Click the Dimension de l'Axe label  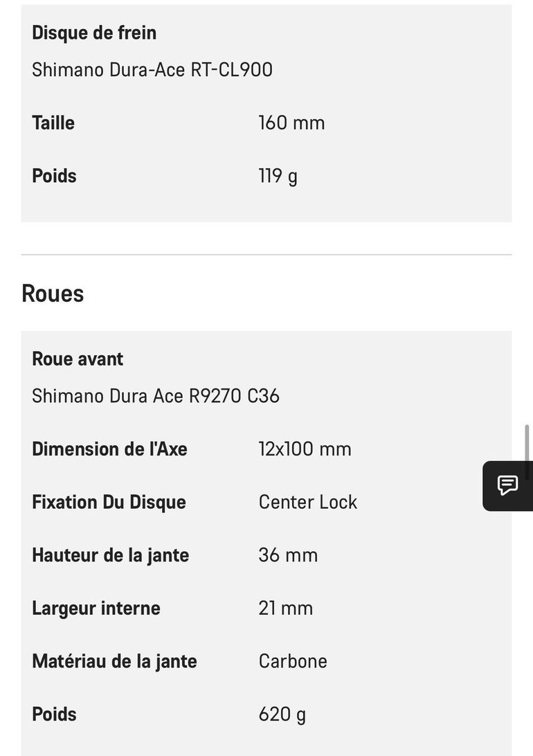(110, 449)
